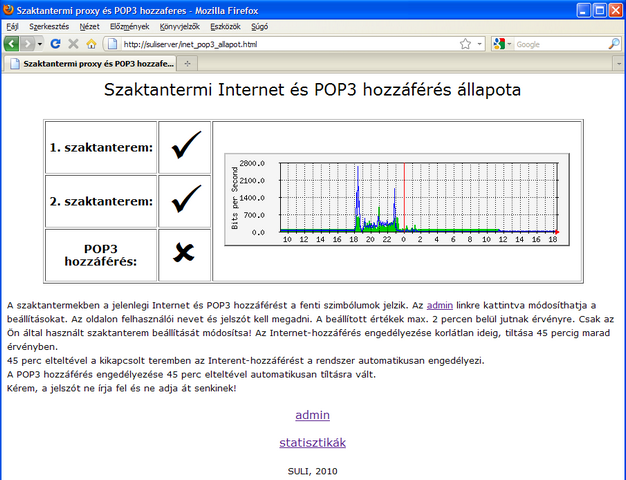Screen dimensions: 626x480
Task: Open the large admin link
Action: (x=312, y=415)
